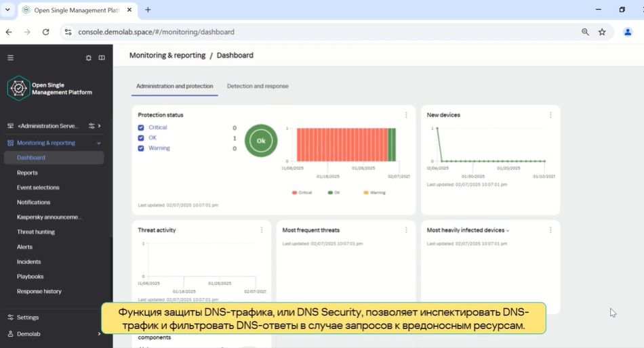644x348 pixels.
Task: Click the browser back arrow
Action: coord(9,32)
